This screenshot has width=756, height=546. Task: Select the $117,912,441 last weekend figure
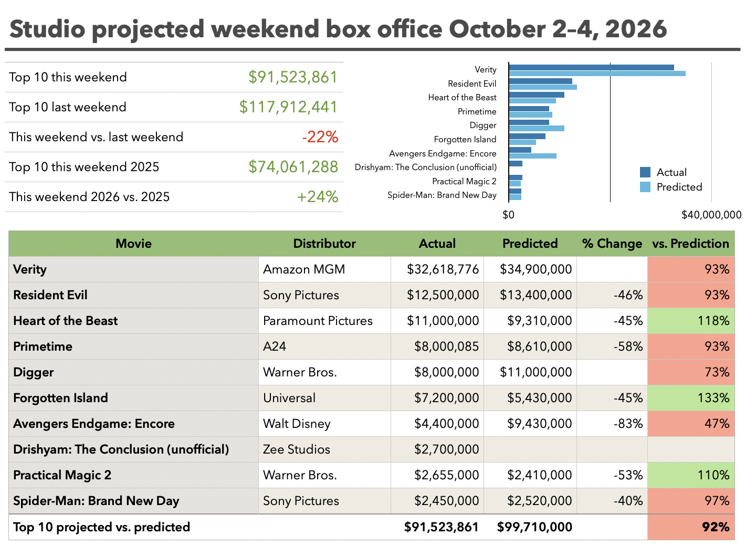tap(288, 107)
